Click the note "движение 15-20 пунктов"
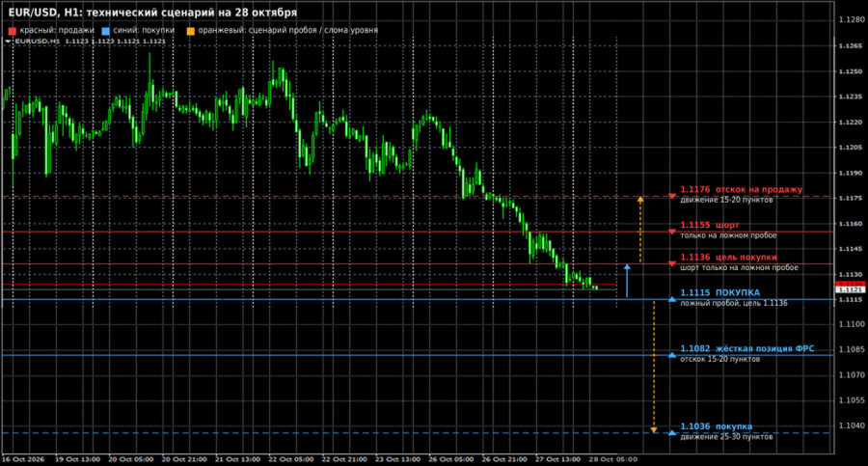868x466 pixels. coord(726,200)
